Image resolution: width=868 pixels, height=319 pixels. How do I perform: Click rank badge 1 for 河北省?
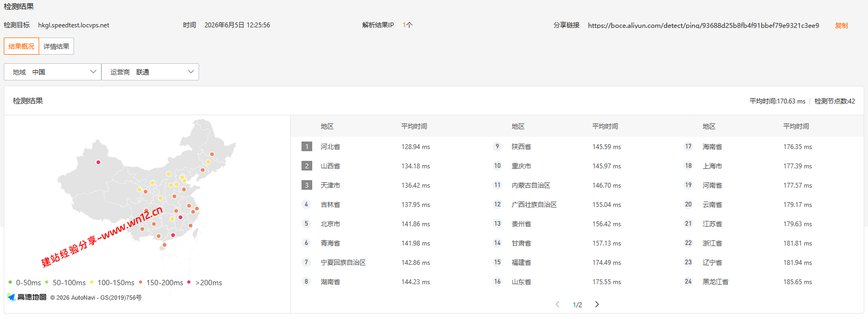(x=307, y=146)
